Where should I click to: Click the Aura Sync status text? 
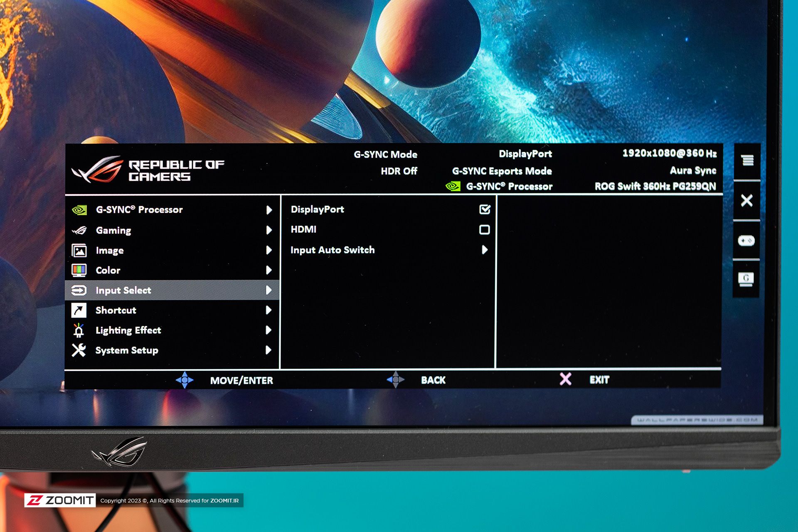pyautogui.click(x=693, y=170)
